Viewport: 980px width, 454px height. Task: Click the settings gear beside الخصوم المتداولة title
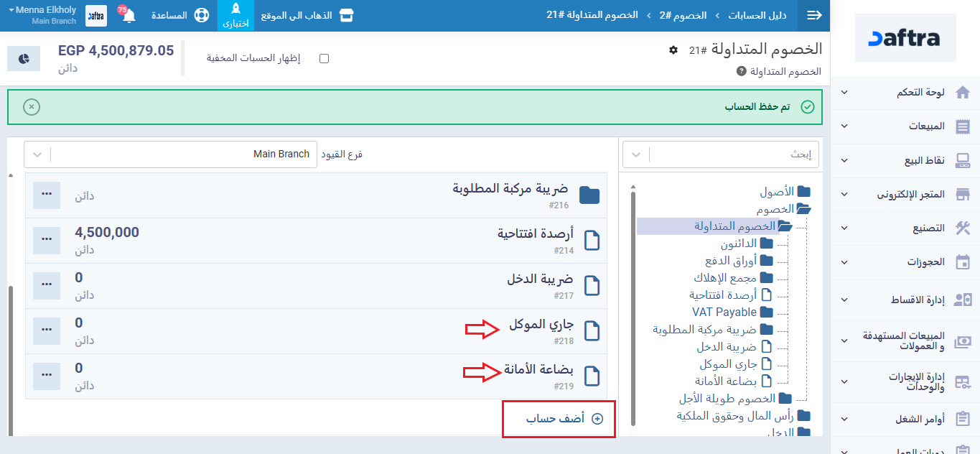(673, 50)
